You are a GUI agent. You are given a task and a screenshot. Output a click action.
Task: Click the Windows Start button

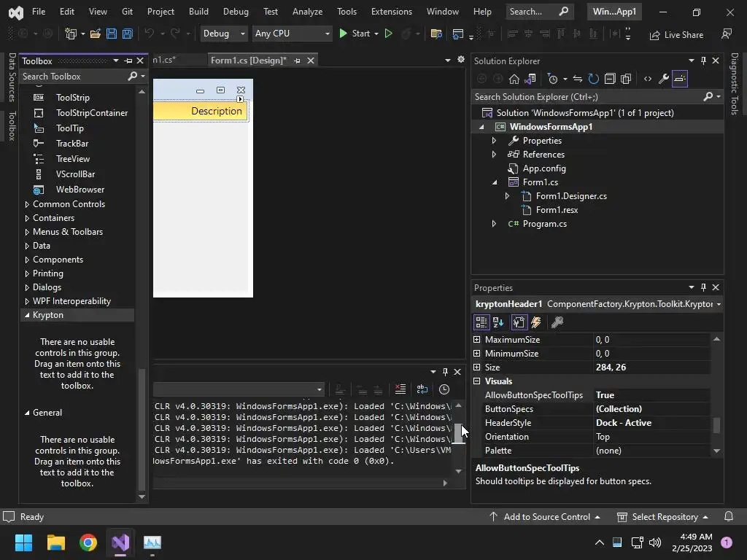[23, 542]
